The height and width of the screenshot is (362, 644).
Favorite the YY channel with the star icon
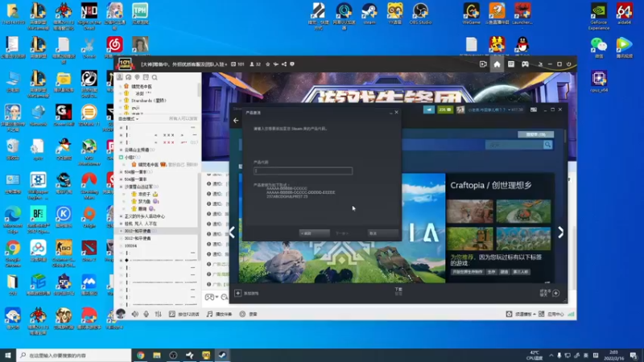coord(268,64)
